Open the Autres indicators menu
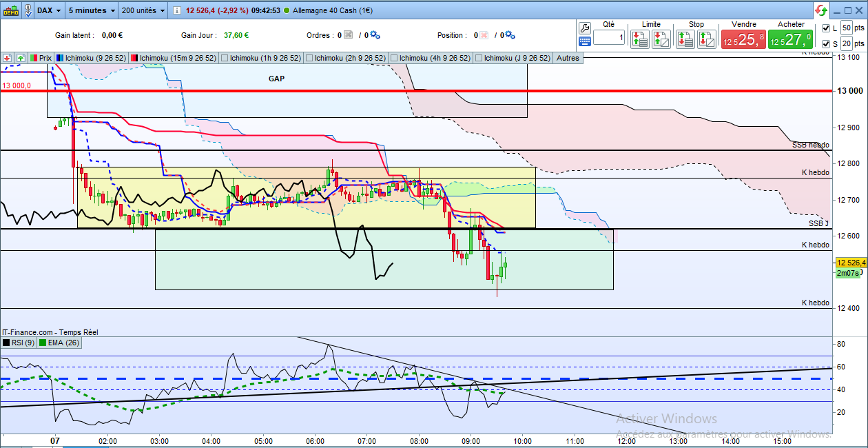 pos(568,58)
